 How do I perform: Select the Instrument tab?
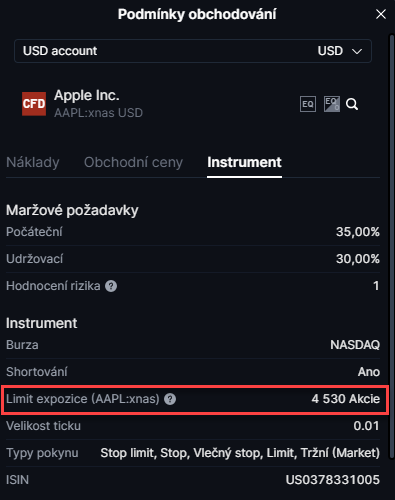[x=244, y=163]
